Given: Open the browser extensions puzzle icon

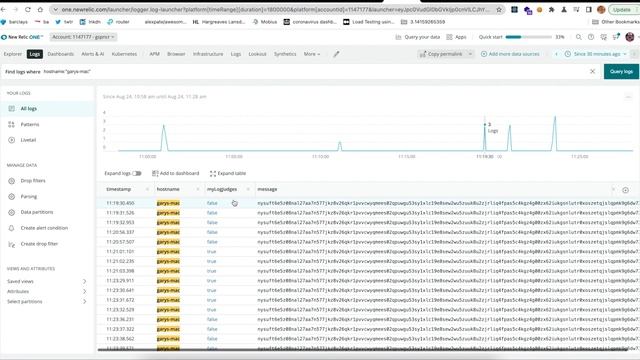Looking at the screenshot, I should (x=551, y=9).
